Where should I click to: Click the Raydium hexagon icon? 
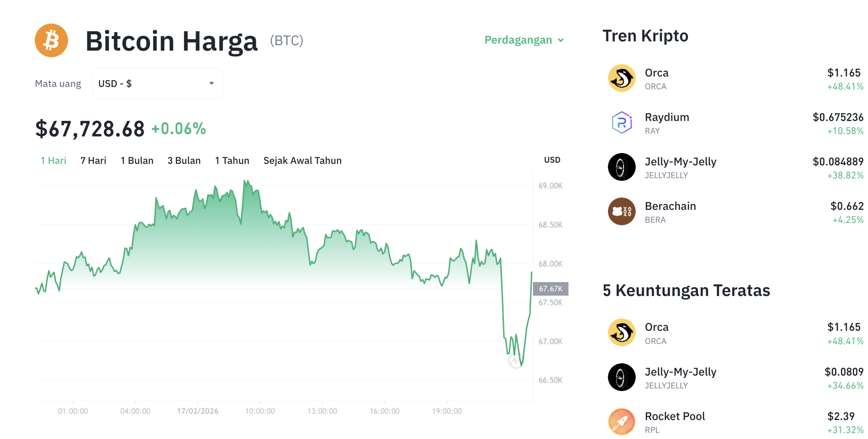point(621,123)
